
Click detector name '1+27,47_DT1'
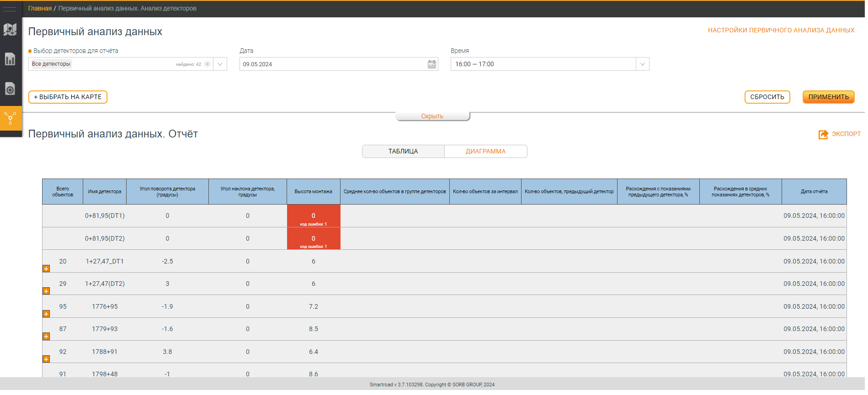105,262
